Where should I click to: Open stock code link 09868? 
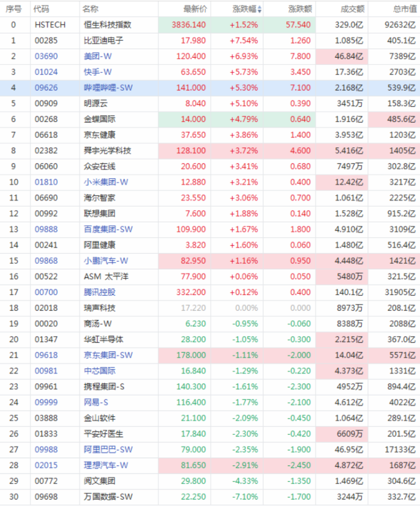pos(46,261)
